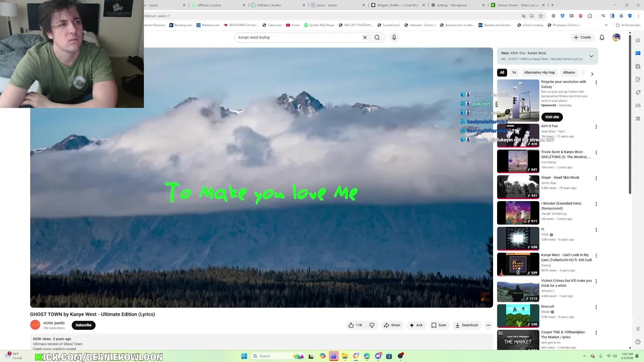Open YouTube notifications bell
644x362 pixels.
[602, 37]
